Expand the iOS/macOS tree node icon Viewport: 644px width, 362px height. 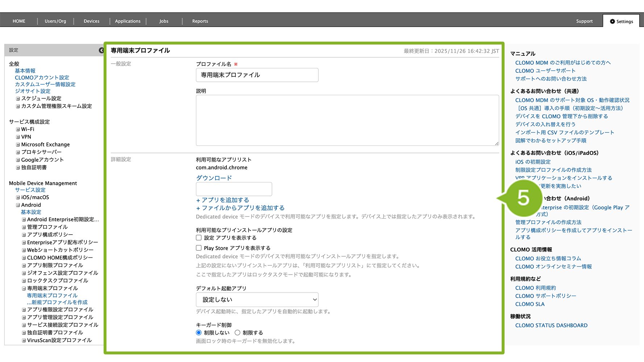pos(18,197)
